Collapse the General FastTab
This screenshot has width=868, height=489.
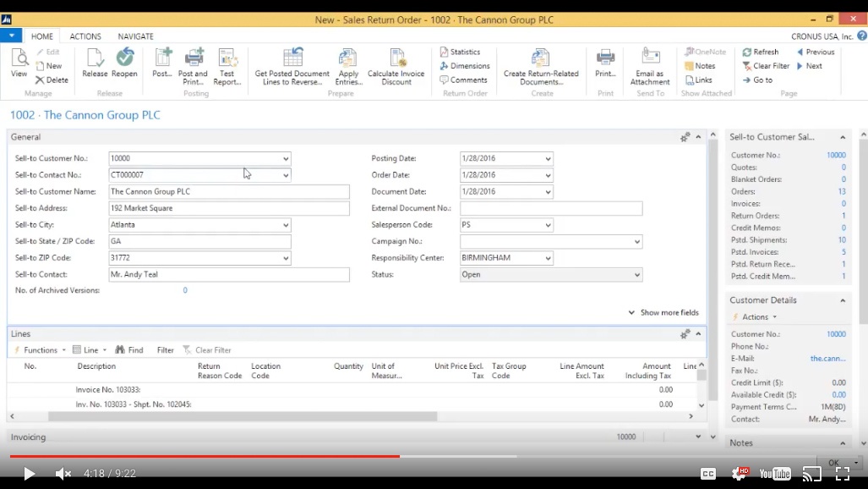(x=699, y=137)
